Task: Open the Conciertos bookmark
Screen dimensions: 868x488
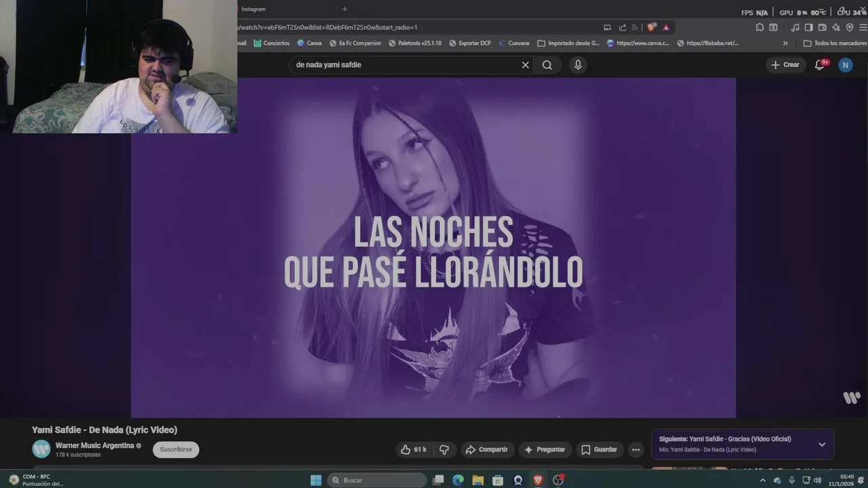Action: coord(271,43)
